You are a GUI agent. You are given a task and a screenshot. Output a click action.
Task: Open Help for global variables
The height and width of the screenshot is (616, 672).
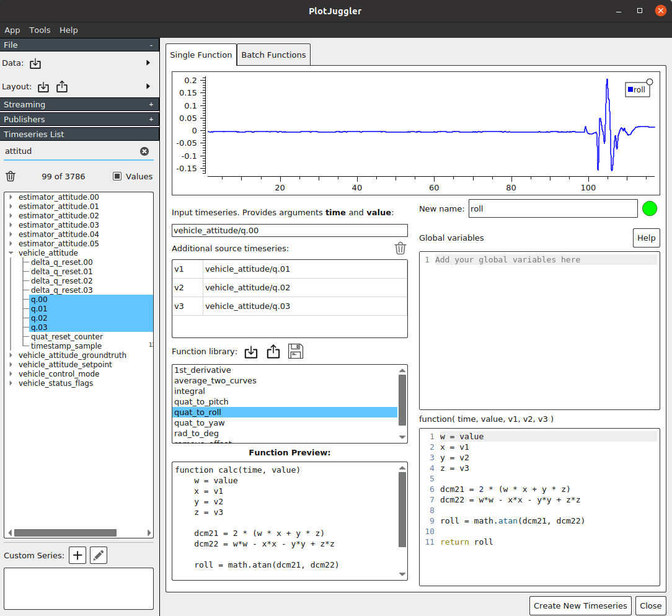click(646, 238)
